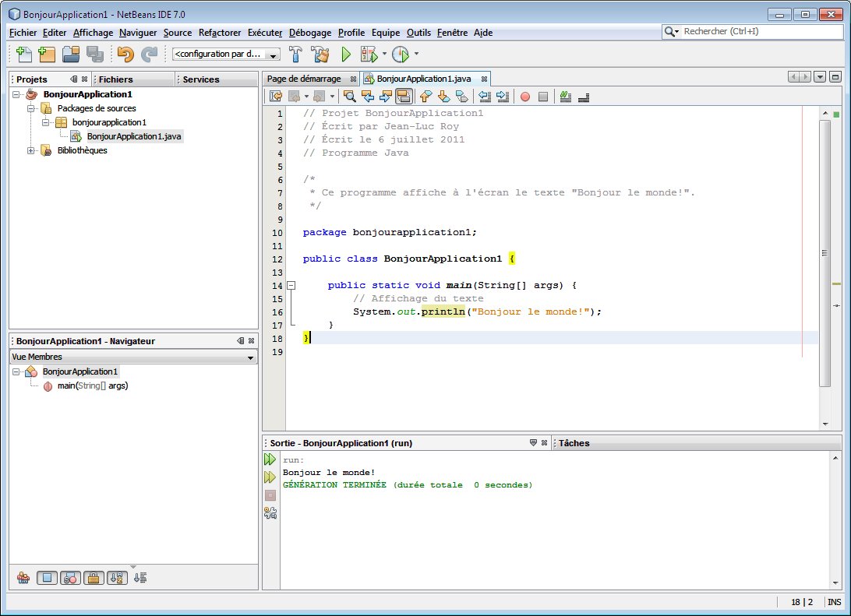Open the Débogage menu
The height and width of the screenshot is (616, 851).
(310, 33)
